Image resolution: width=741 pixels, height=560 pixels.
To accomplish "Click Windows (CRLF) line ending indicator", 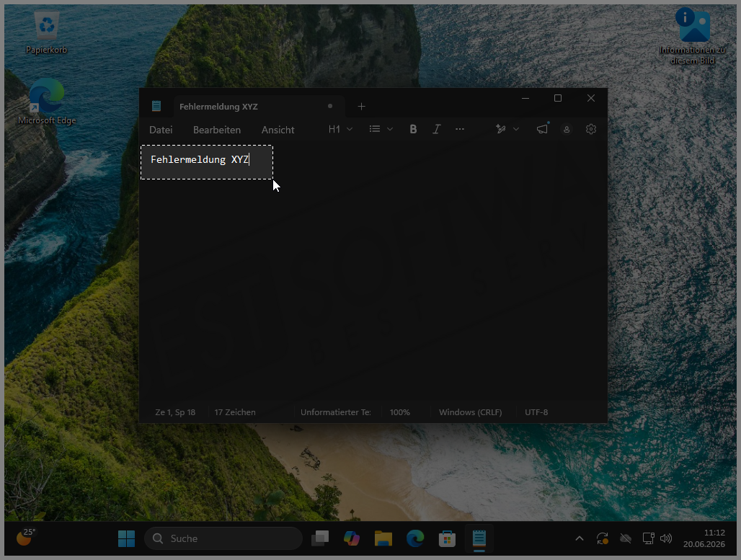I will click(470, 412).
